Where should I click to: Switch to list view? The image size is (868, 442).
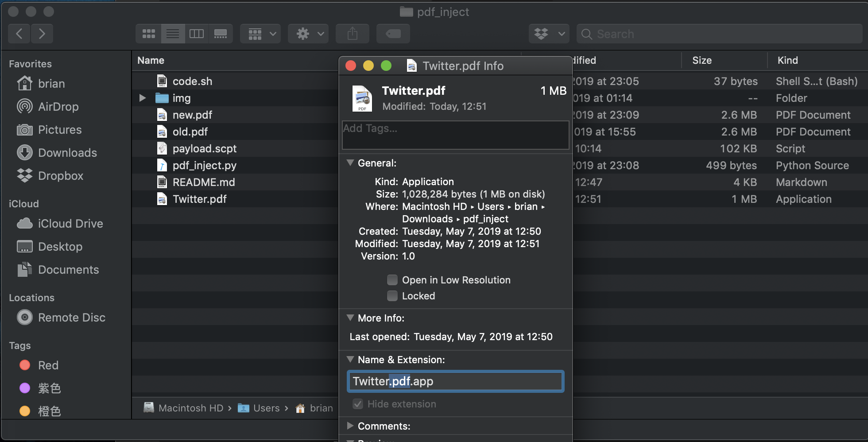(x=173, y=34)
